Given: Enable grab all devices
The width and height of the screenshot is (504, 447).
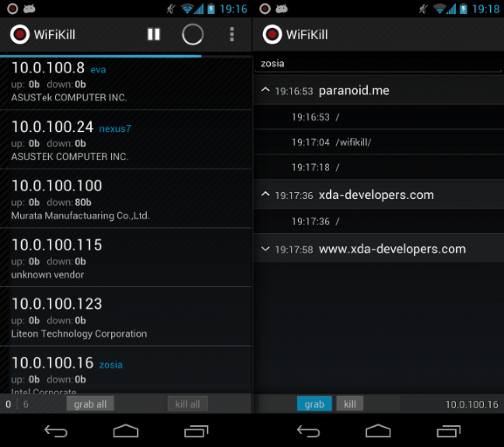Looking at the screenshot, I should coord(90,404).
